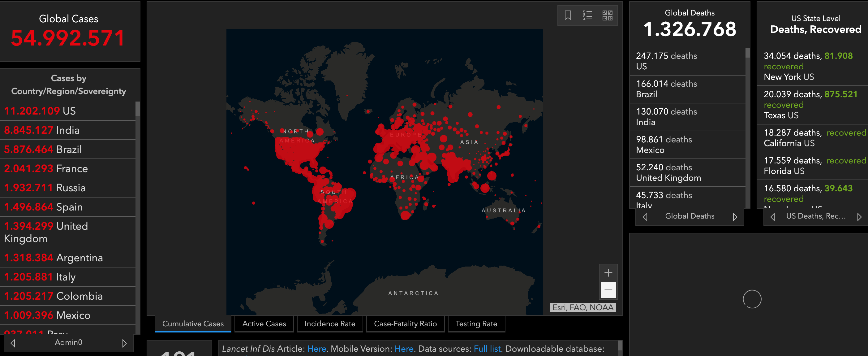Switch to the Active Cases tab

(x=264, y=323)
